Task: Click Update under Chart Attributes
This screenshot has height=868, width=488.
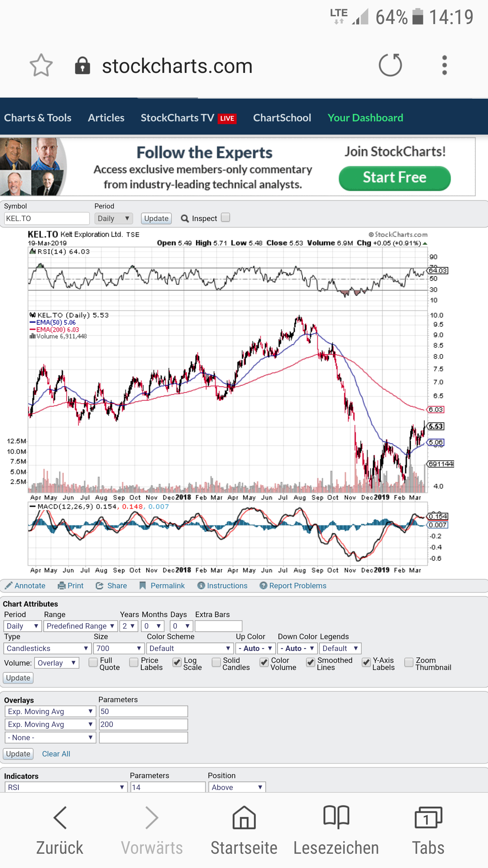Action: coord(18,678)
